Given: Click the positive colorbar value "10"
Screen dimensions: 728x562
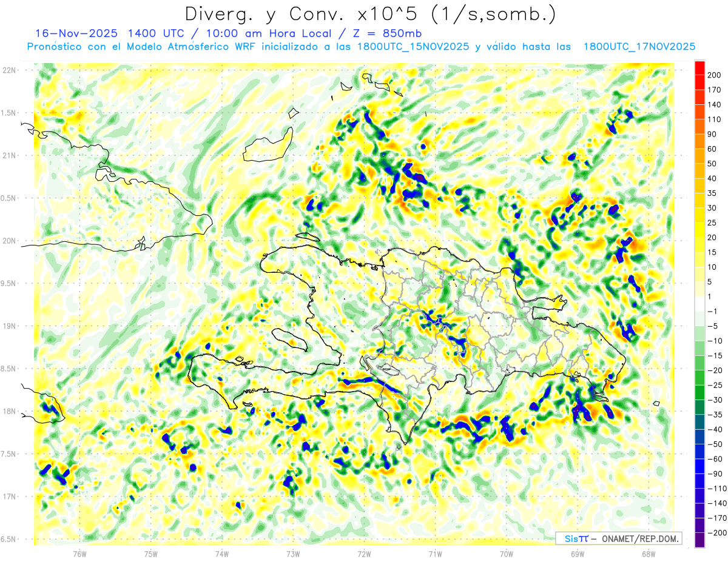Looking at the screenshot, I should point(712,267).
